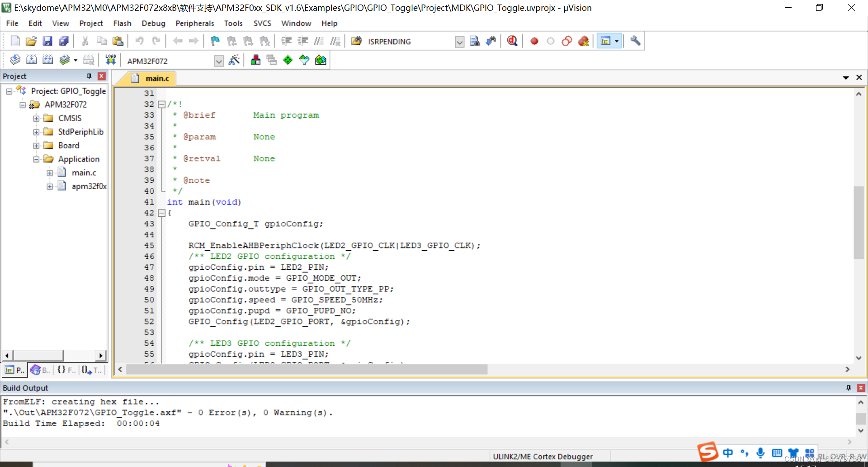Click the Find document search icon

(475, 41)
